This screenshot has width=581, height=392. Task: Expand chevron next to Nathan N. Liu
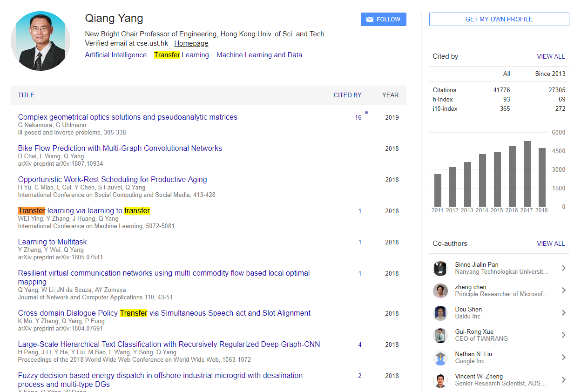tap(563, 358)
